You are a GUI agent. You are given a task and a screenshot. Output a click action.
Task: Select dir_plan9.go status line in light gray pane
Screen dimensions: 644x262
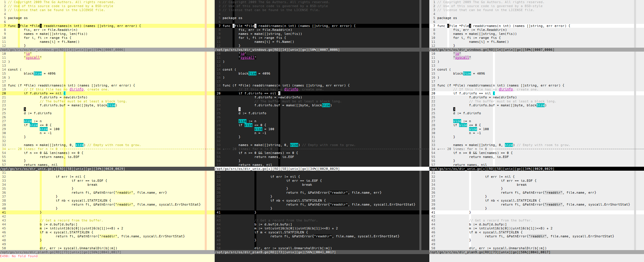coord(537,252)
